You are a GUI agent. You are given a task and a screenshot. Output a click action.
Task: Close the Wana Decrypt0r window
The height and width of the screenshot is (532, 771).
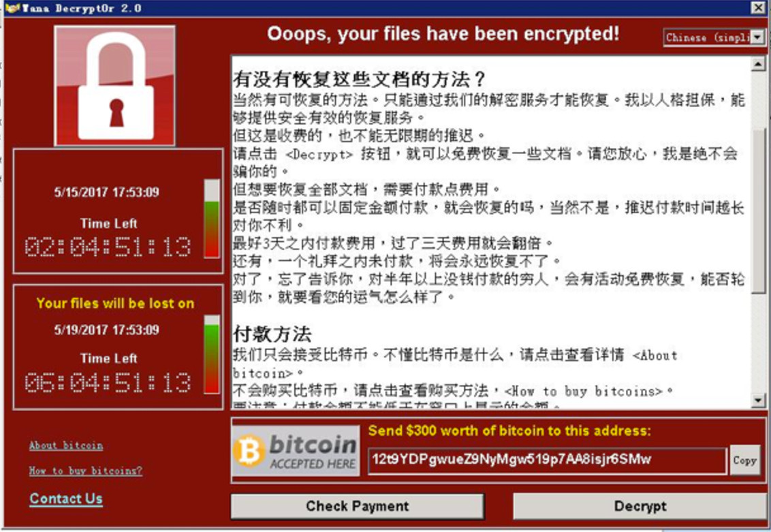[x=758, y=7]
